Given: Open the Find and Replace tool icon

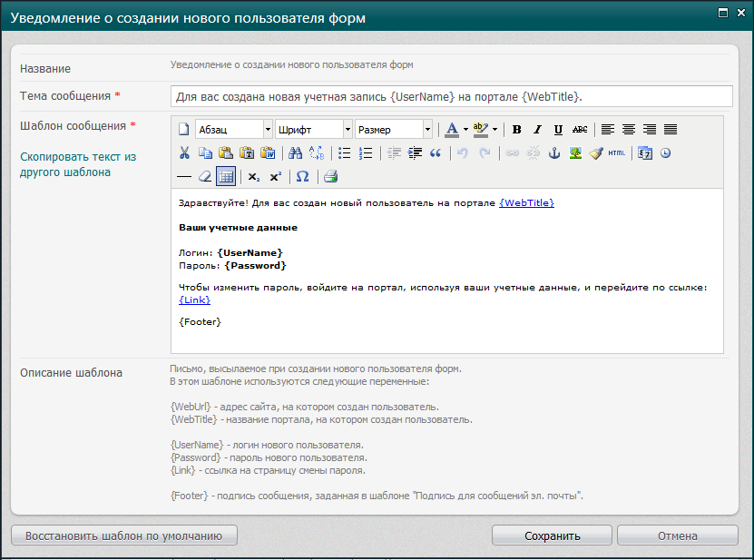Looking at the screenshot, I should pos(317,153).
